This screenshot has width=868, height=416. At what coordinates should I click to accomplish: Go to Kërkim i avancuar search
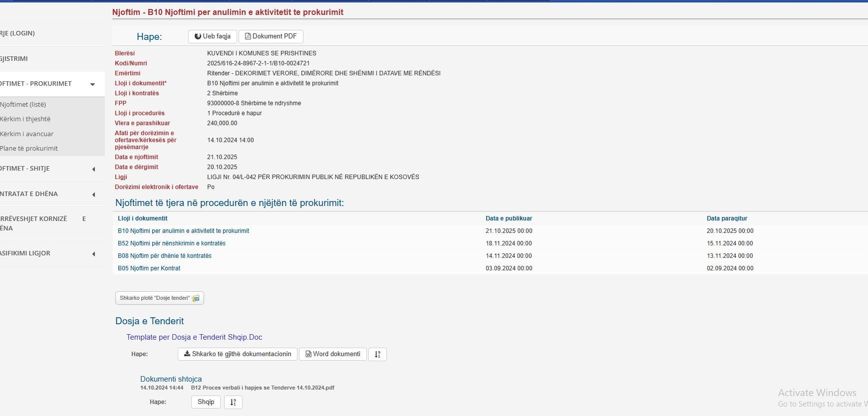27,134
